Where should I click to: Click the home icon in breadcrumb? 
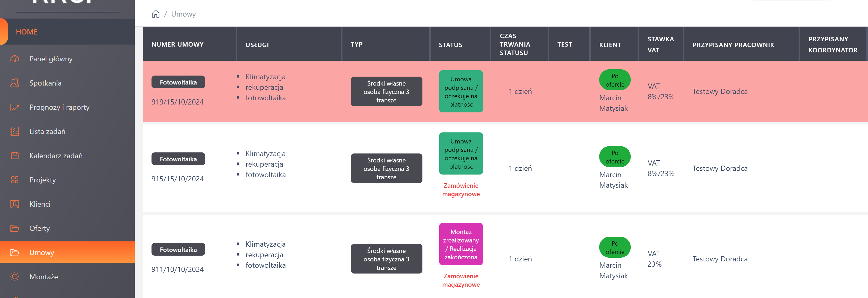click(x=155, y=14)
